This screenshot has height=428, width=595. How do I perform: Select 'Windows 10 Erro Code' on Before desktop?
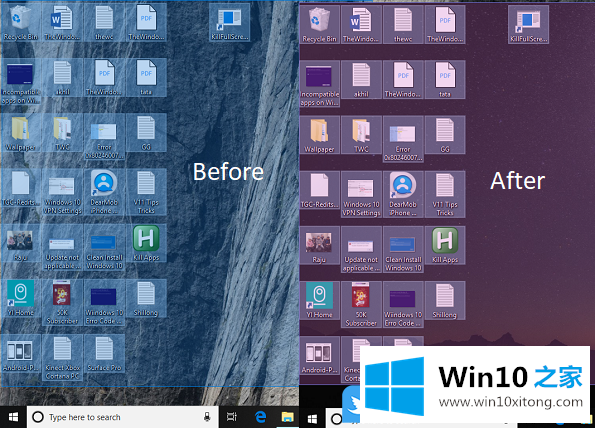[104, 302]
